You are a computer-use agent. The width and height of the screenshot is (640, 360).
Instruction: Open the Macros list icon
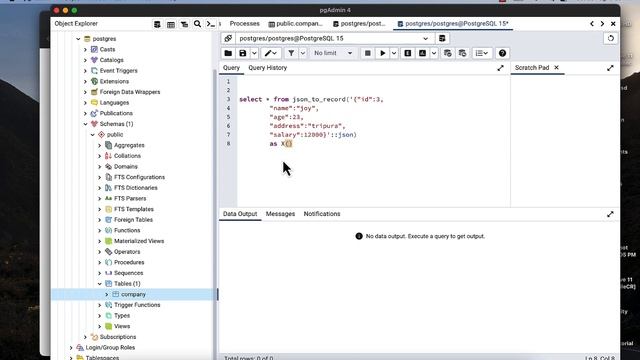(x=482, y=53)
